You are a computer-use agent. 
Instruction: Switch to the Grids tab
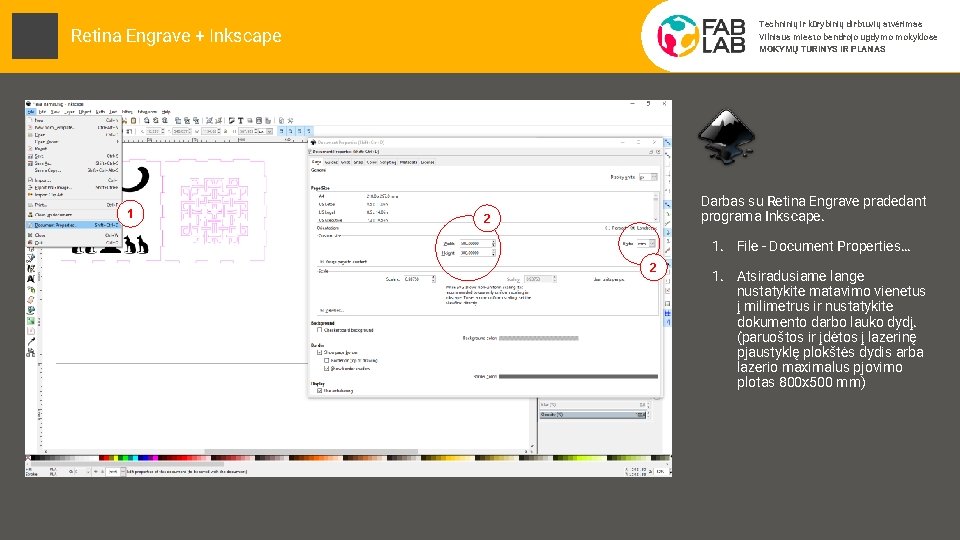345,162
